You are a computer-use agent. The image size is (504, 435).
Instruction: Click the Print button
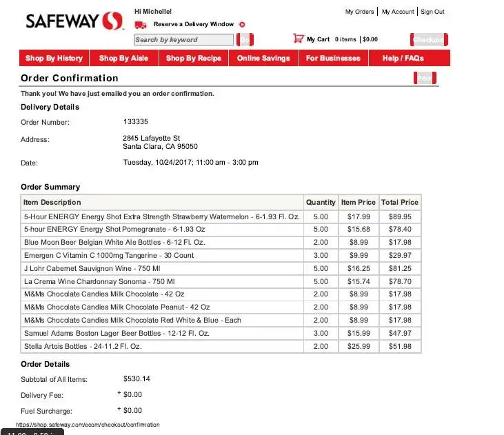(425, 78)
